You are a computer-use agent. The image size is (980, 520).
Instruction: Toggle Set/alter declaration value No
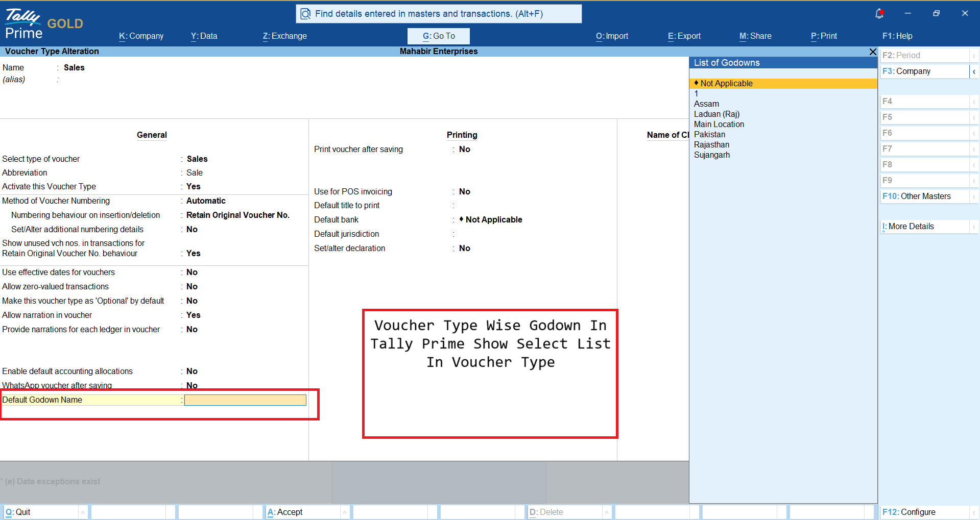click(464, 248)
